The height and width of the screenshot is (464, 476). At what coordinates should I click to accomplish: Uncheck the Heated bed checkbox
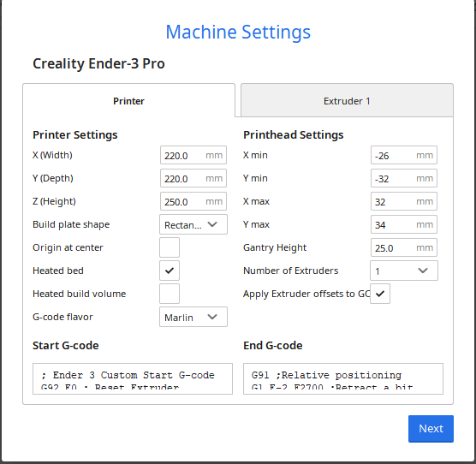pyautogui.click(x=170, y=271)
